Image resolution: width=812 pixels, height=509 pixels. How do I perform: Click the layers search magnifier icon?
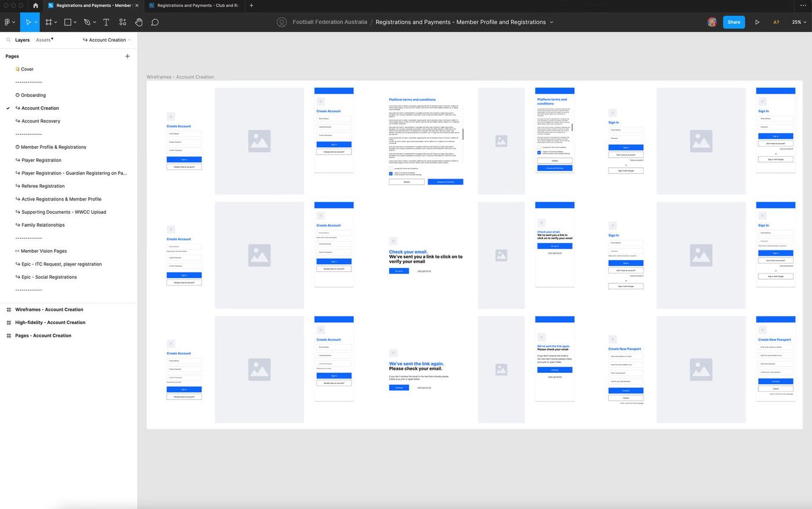pyautogui.click(x=9, y=40)
